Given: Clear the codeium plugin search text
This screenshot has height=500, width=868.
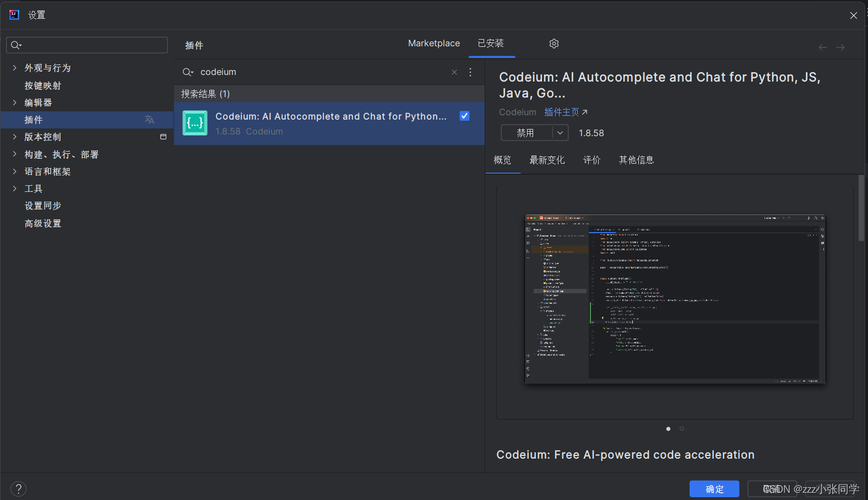Looking at the screenshot, I should (454, 72).
